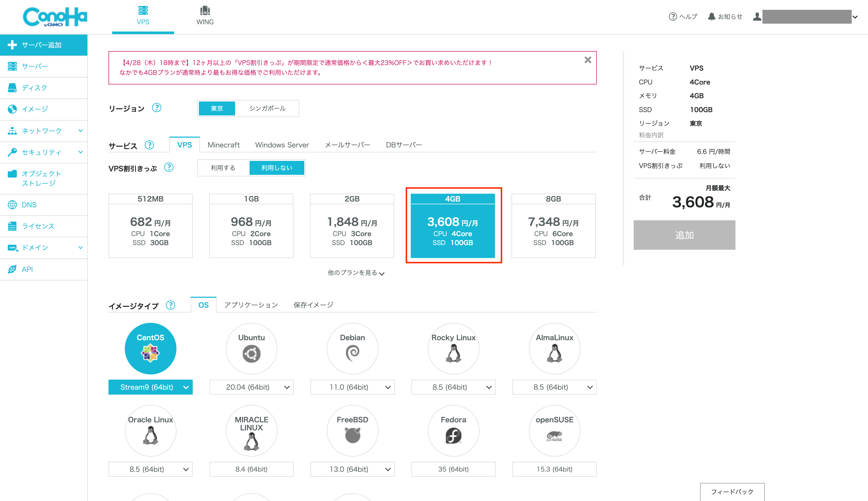Viewport: 868px width, 501px height.
Task: Switch to the 保存イメージ tab
Action: [x=313, y=305]
